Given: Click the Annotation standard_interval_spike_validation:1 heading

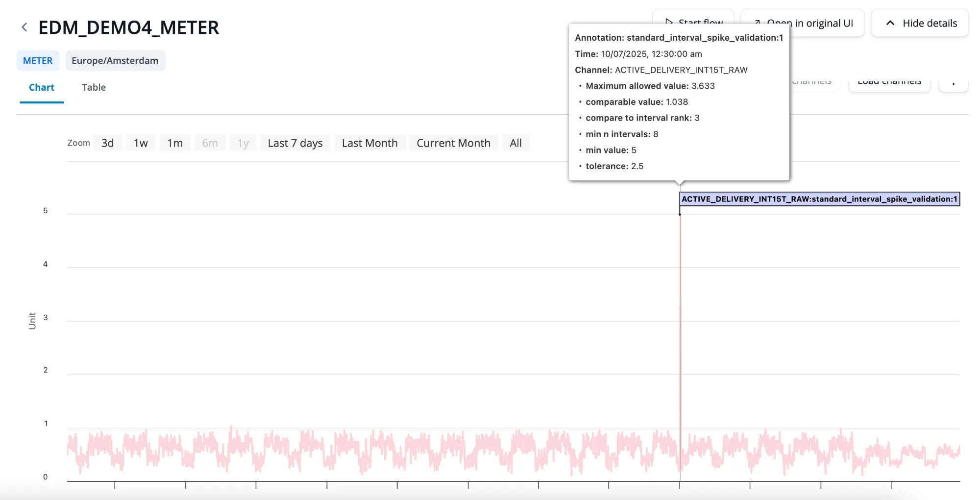Looking at the screenshot, I should click(679, 38).
